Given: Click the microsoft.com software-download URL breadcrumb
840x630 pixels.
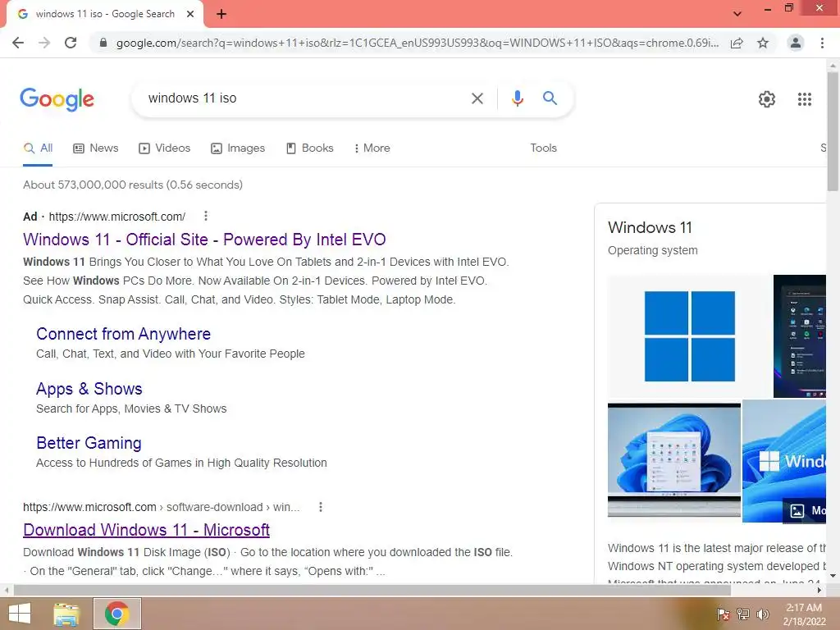Looking at the screenshot, I should coord(162,507).
